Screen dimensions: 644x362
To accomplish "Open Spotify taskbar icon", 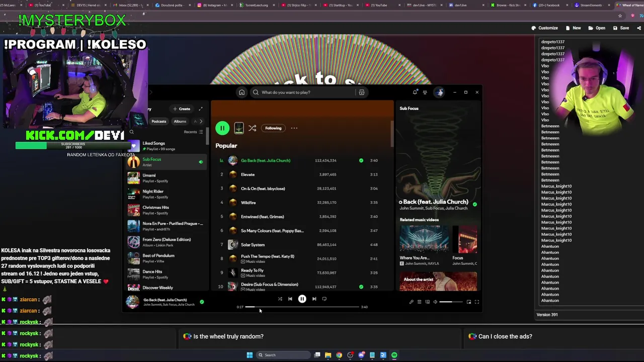I will point(394,355).
